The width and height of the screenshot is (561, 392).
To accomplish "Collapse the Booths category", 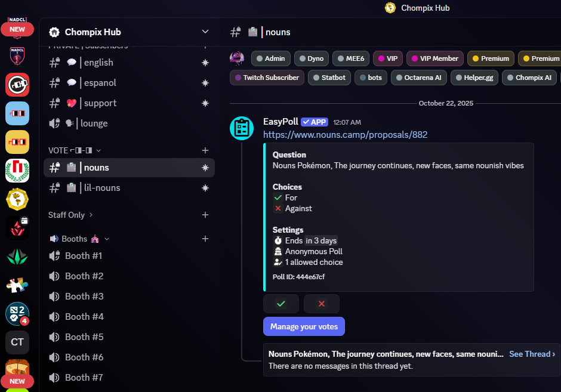I will click(x=79, y=239).
